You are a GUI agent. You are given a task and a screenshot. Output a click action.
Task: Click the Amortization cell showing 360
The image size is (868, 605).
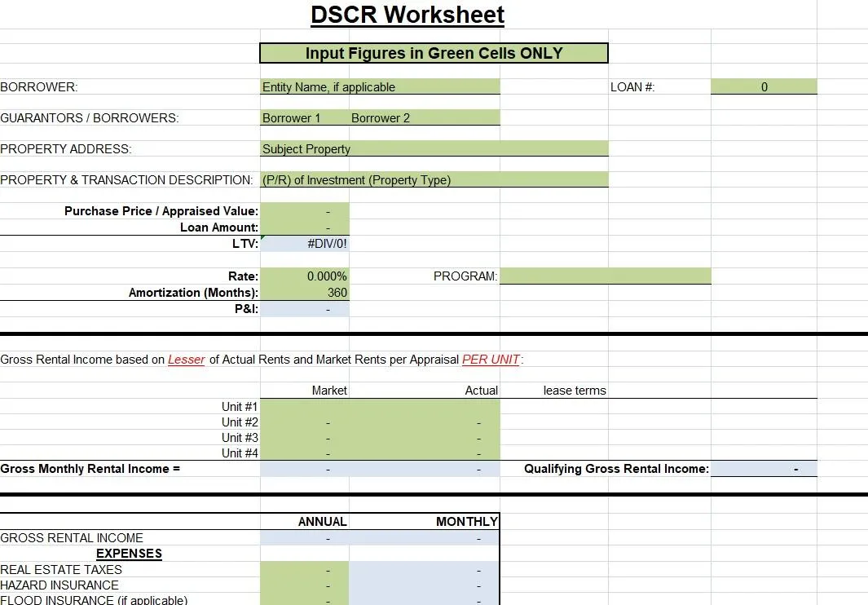(305, 293)
